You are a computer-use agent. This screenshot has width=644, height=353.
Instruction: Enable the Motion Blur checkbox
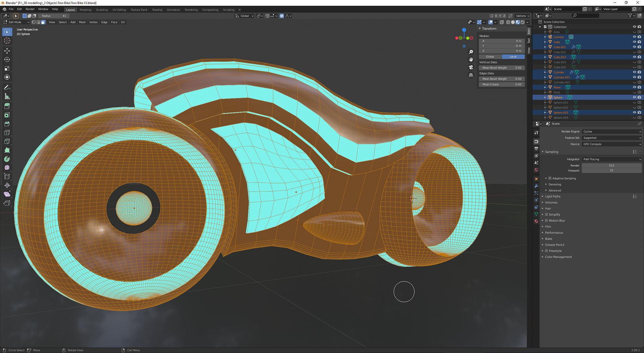pos(546,221)
